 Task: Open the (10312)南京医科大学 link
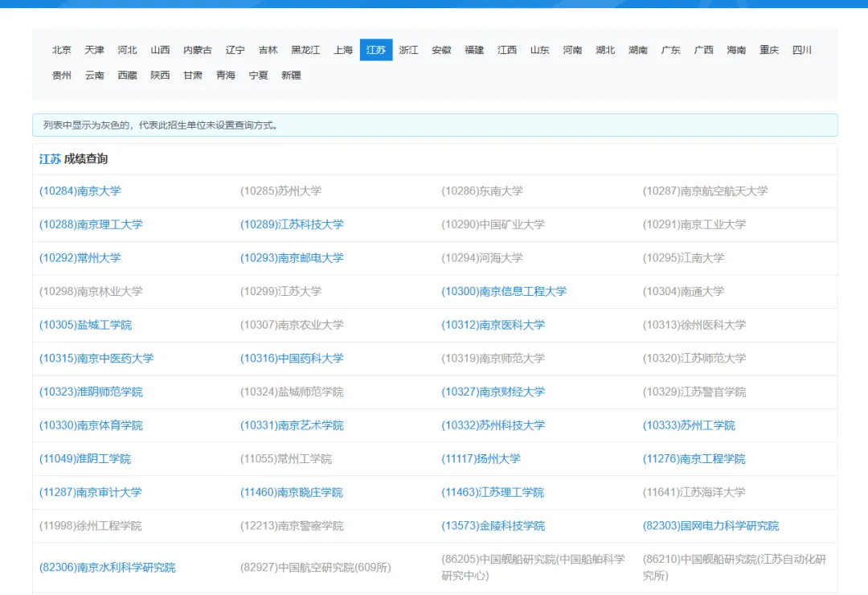(493, 325)
